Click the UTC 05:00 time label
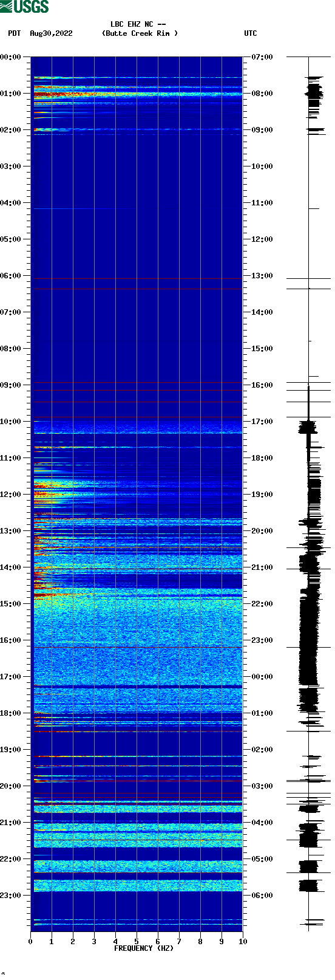The height and width of the screenshot is (980, 335). (262, 859)
